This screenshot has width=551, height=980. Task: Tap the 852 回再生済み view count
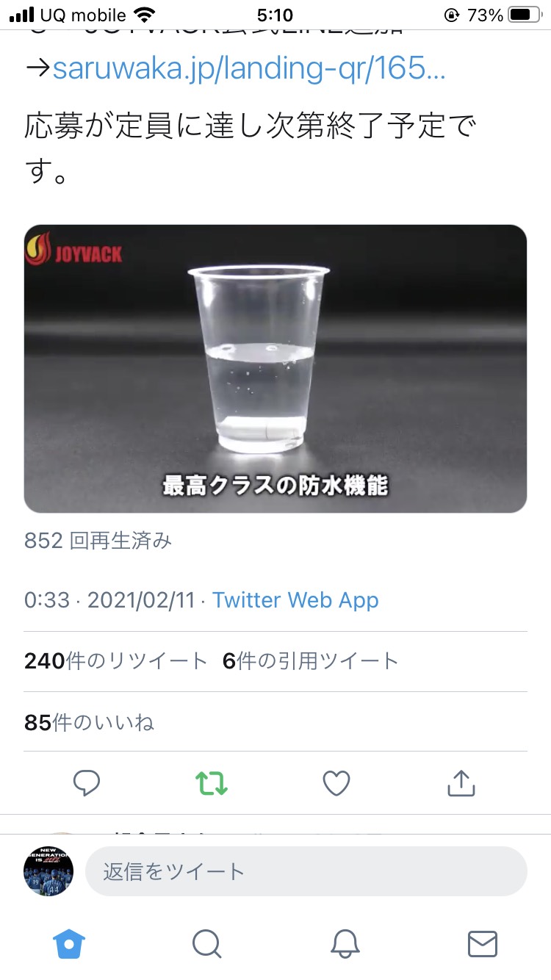coord(98,541)
